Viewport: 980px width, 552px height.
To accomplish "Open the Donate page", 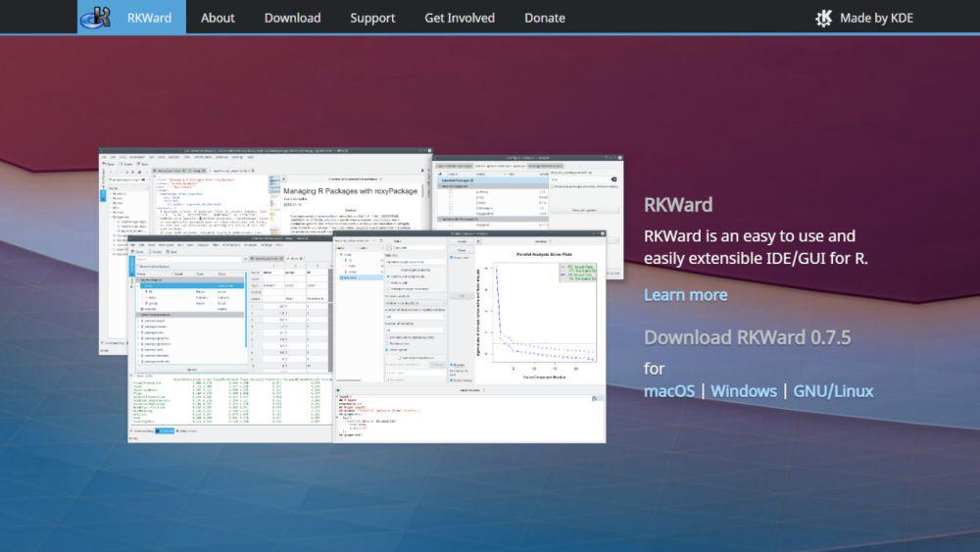I will (544, 18).
